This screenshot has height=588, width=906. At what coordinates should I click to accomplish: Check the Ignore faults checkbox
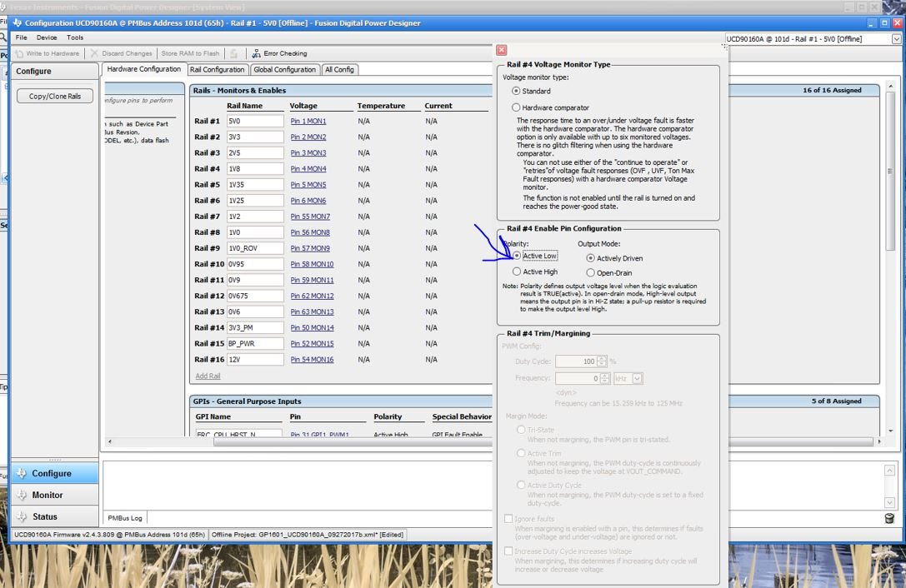[x=508, y=519]
